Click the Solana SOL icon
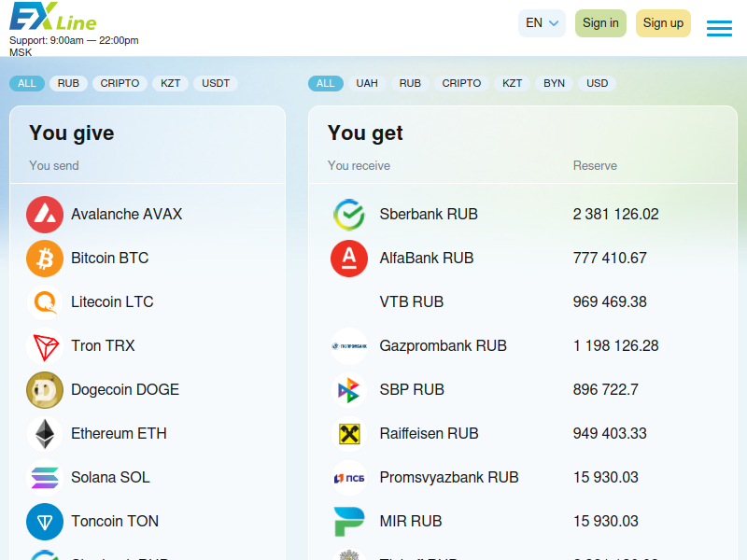747x560 pixels. 45,478
